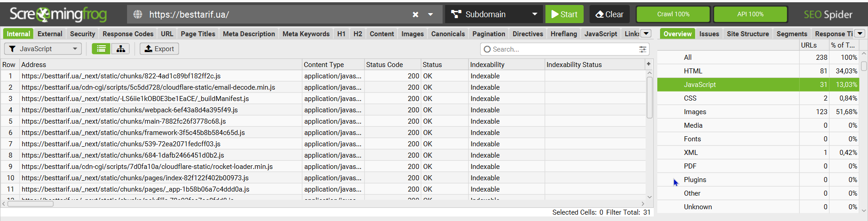Open the Issues tab

(709, 34)
